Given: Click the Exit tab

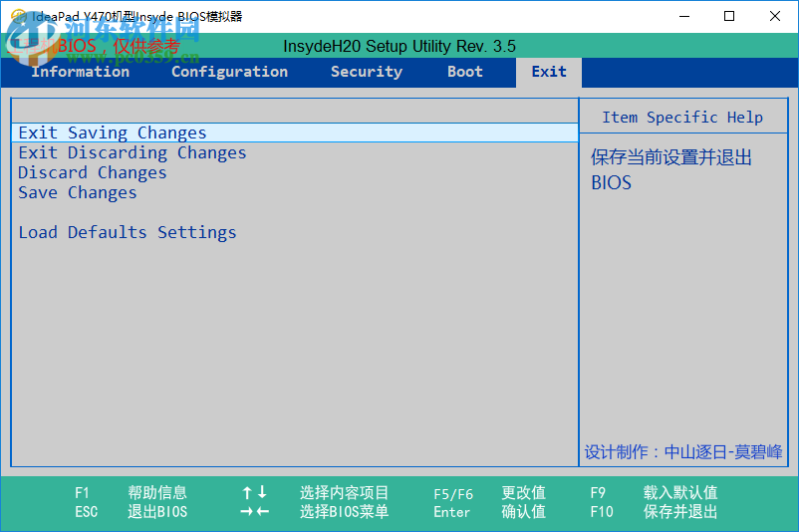Looking at the screenshot, I should [x=549, y=72].
